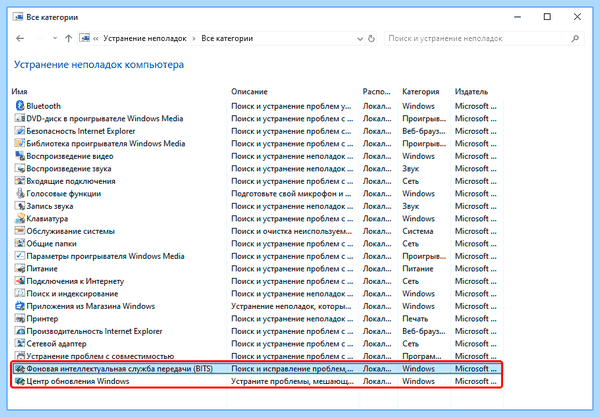
Task: Open the Клавиатура troubleshooter
Action: pyautogui.click(x=47, y=218)
